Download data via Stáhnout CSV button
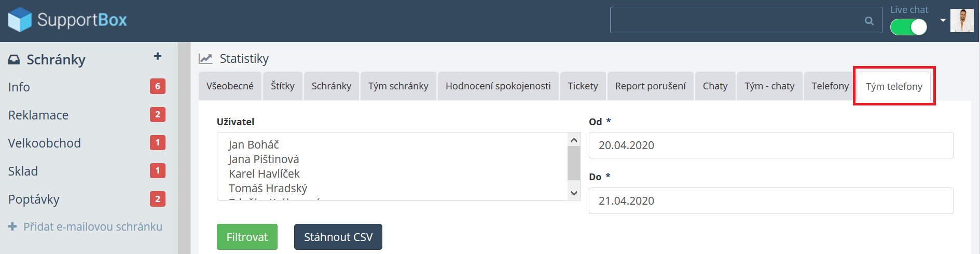 coord(338,237)
